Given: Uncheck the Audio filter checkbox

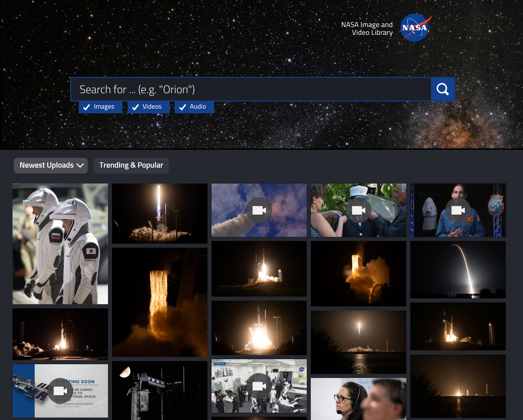Looking at the screenshot, I should tap(194, 107).
